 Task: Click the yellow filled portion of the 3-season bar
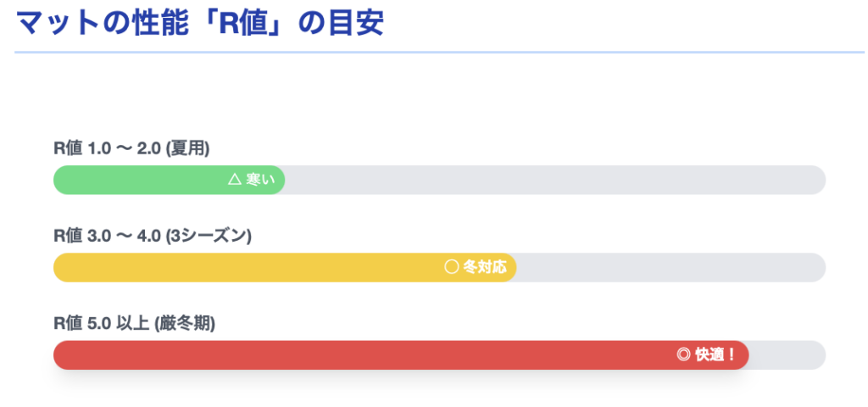click(x=246, y=268)
